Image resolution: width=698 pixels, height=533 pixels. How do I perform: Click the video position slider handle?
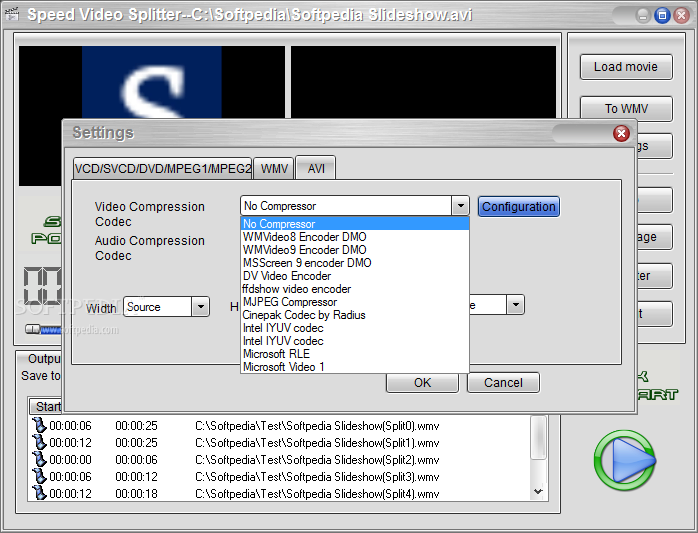[x=32, y=329]
